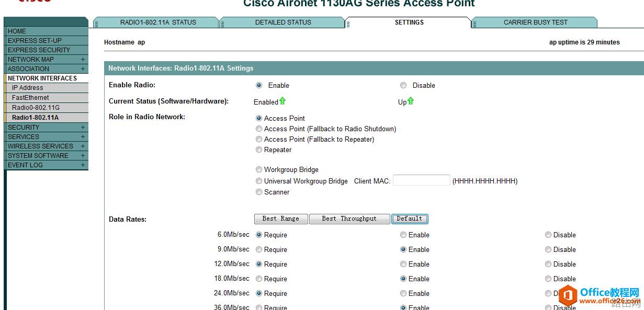Click the Best Range button
Screen dimensions: 644x310
pos(281,219)
